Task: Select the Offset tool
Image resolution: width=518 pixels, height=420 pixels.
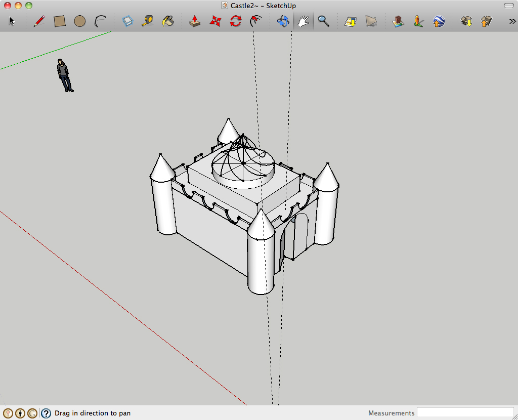Action: (x=256, y=21)
